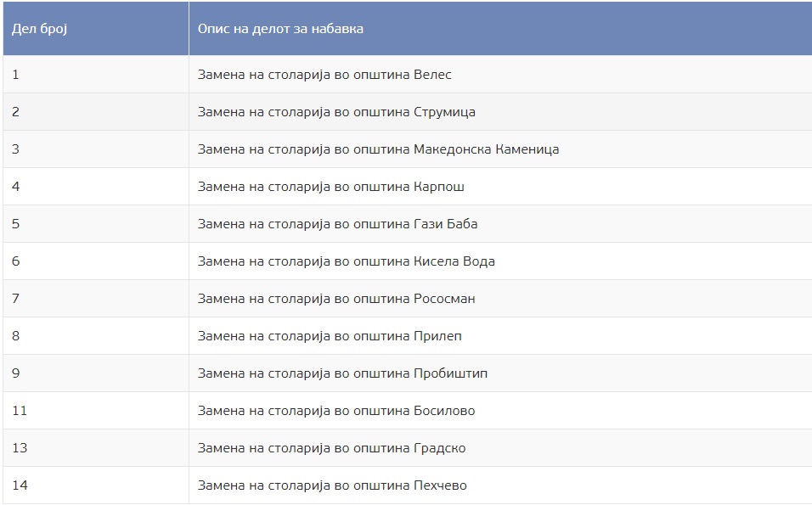
Task: Click the Рососман description text
Action: (336, 299)
